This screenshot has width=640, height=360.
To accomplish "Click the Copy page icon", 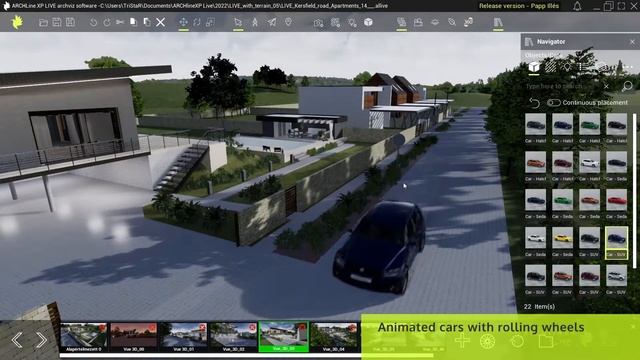I will tap(133, 22).
